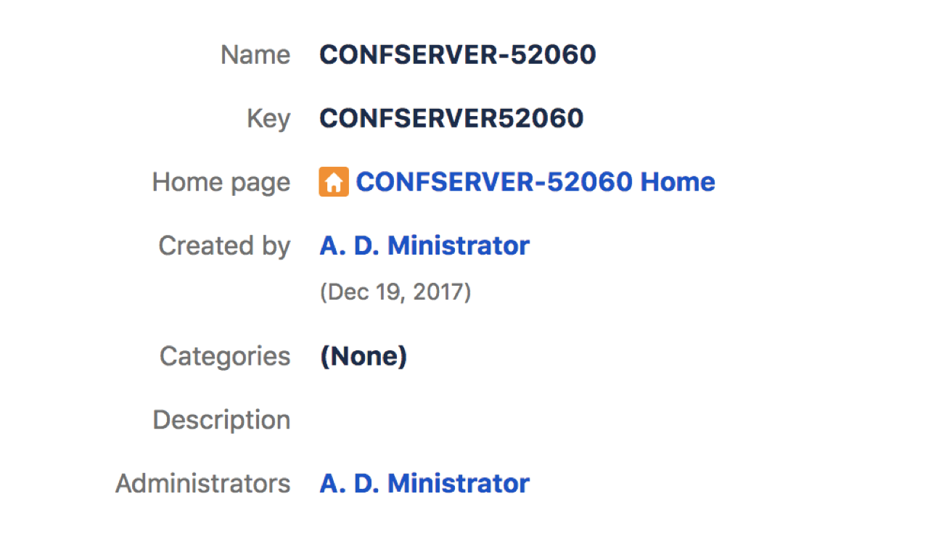This screenshot has height=560, width=936.
Task: Open the CONFSERVER-52060 Home page link
Action: click(x=535, y=181)
